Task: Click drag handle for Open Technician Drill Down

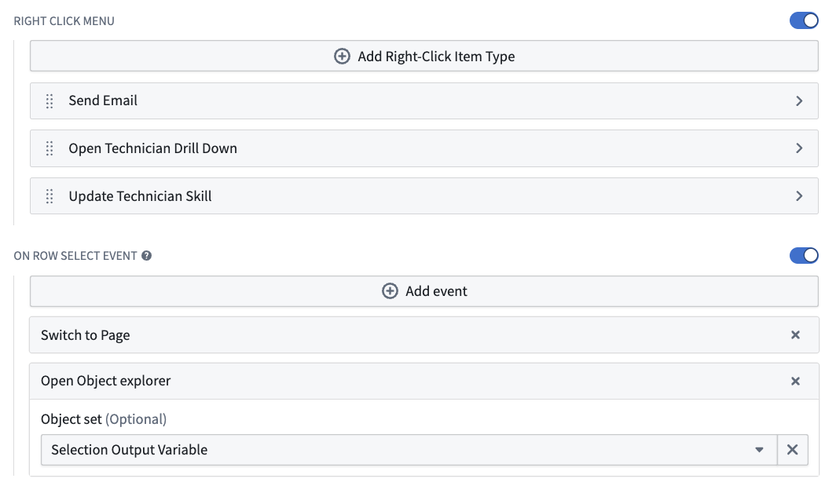Action: point(49,148)
